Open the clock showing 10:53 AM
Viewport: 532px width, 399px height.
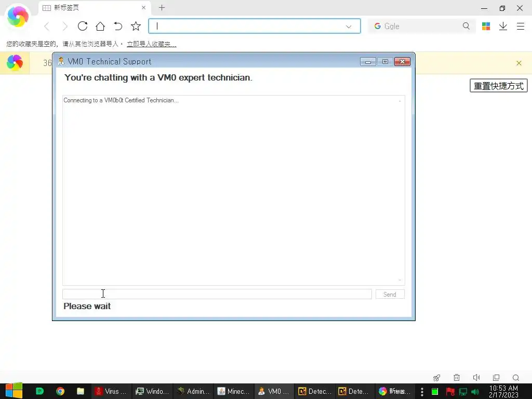(x=503, y=391)
